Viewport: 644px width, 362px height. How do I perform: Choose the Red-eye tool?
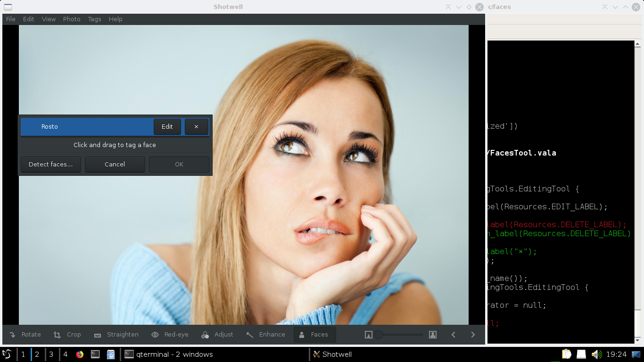[x=170, y=335]
